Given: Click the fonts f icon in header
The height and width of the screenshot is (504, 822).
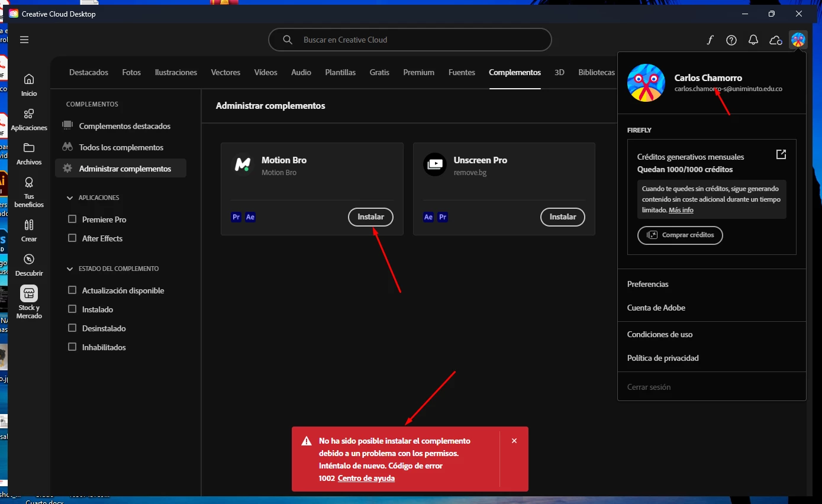Looking at the screenshot, I should pyautogui.click(x=710, y=40).
